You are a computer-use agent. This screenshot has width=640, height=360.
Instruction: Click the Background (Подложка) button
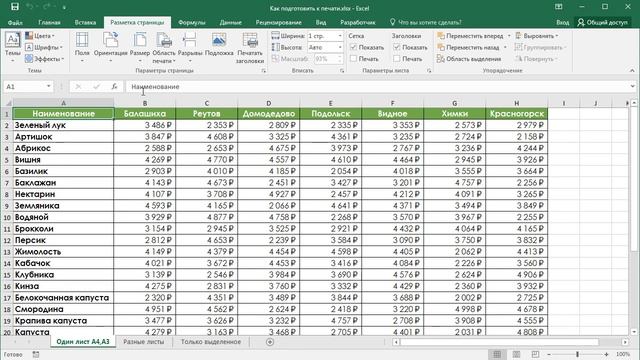pyautogui.click(x=219, y=45)
